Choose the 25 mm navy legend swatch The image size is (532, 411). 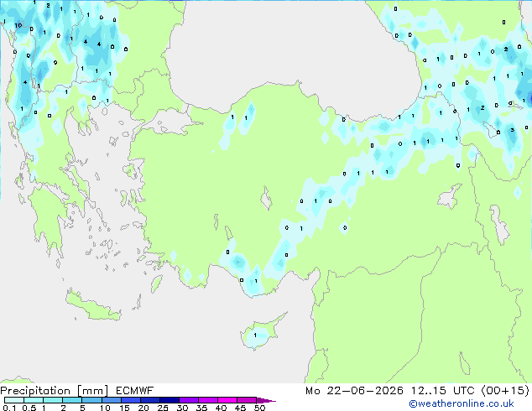tap(169, 400)
